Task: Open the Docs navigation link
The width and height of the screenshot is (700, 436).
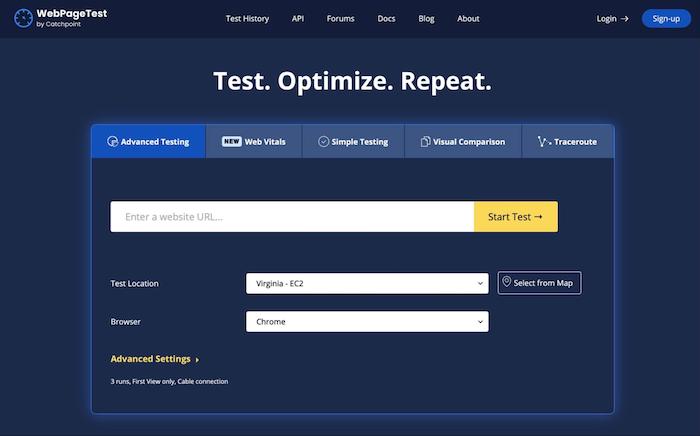Action: click(x=386, y=19)
